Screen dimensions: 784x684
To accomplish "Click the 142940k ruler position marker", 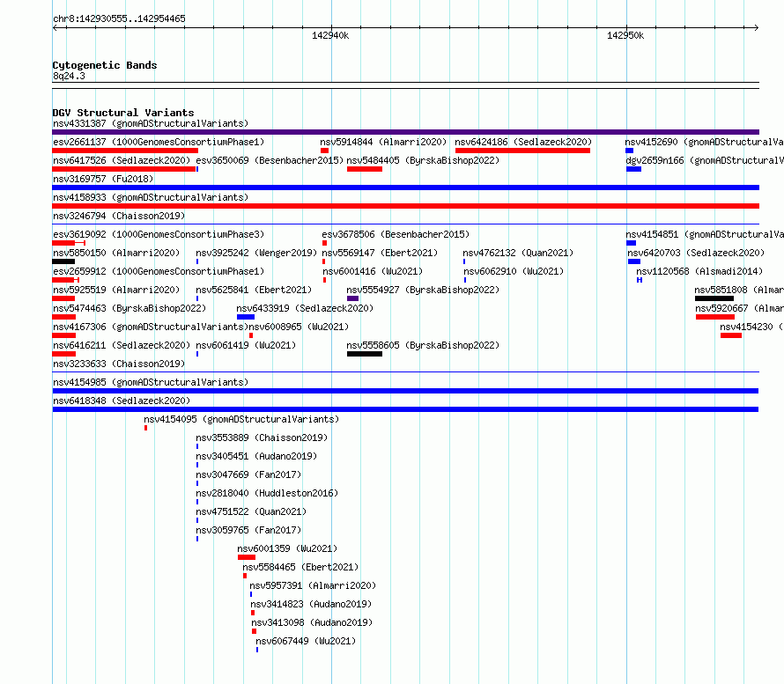I will (330, 35).
